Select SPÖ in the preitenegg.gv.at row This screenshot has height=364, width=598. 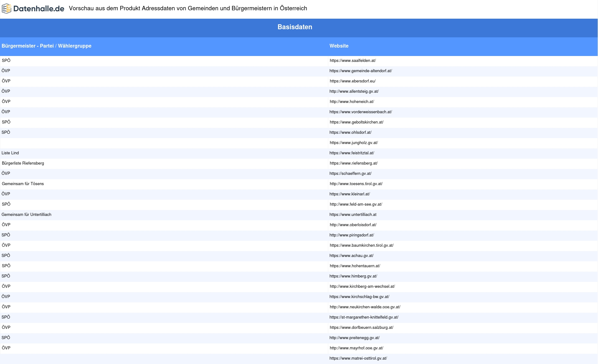6,338
